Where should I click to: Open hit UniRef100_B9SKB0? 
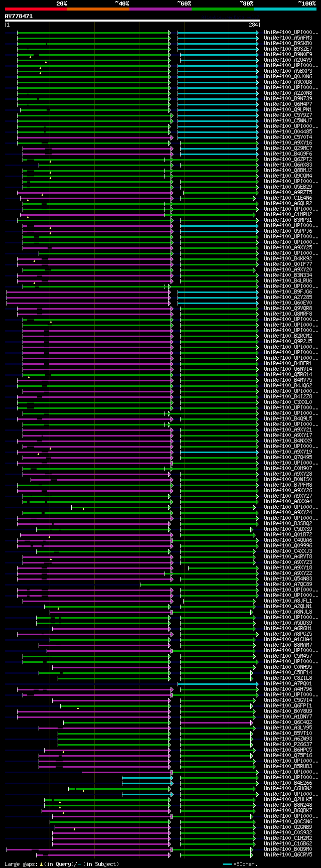click(x=288, y=43)
